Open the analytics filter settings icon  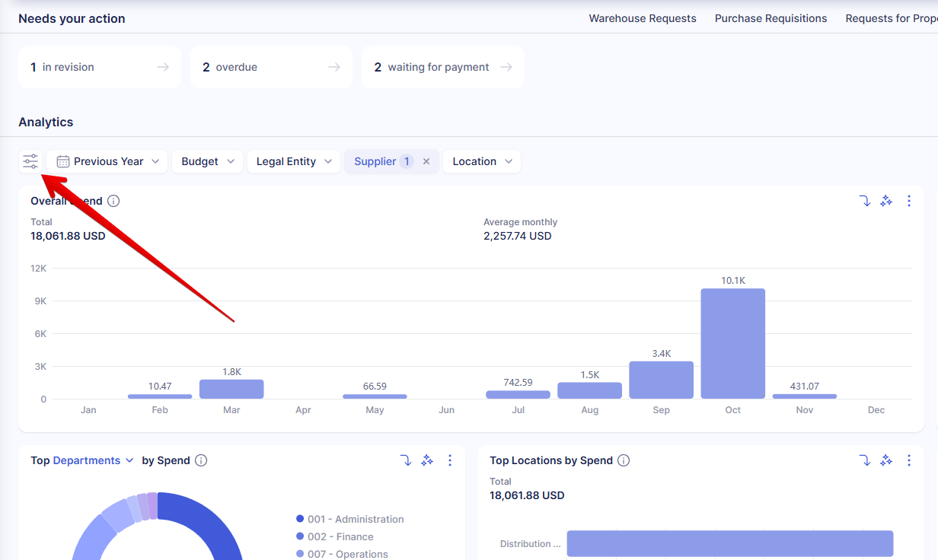(x=30, y=161)
